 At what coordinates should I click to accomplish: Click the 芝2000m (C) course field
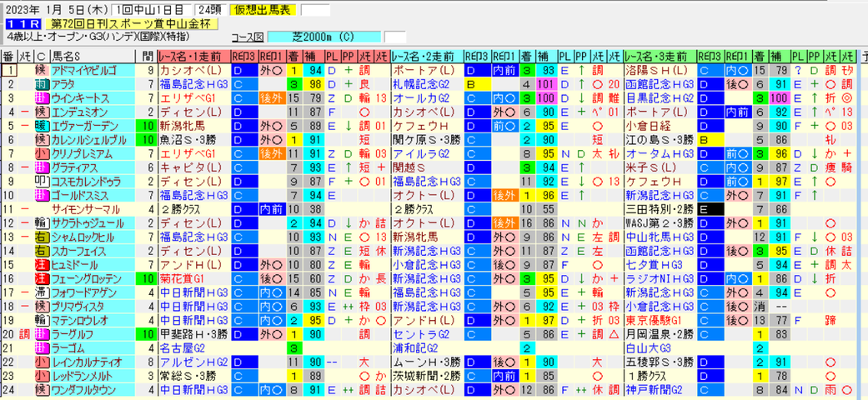[324, 37]
